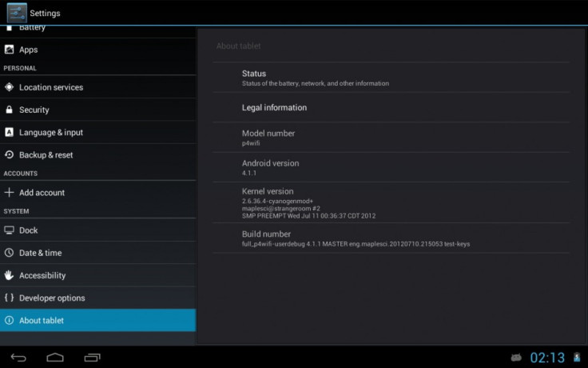The image size is (588, 368).
Task: Tap the Build number row
Action: tap(391, 238)
